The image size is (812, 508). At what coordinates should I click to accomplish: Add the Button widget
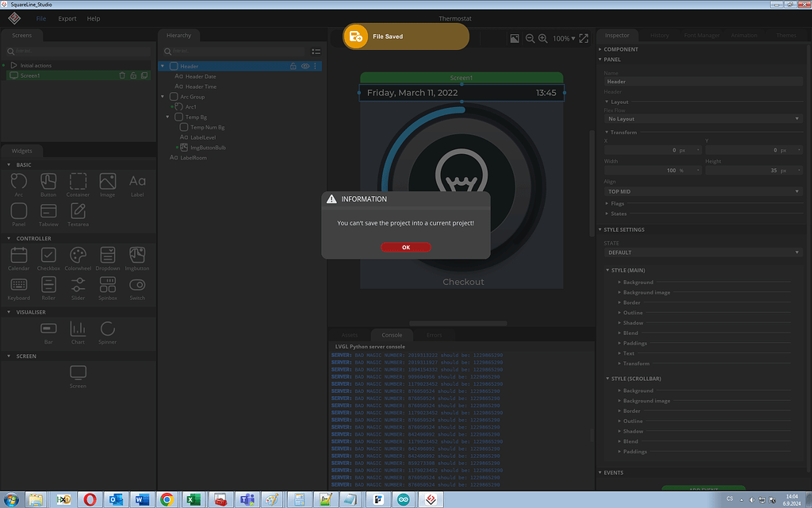[48, 185]
